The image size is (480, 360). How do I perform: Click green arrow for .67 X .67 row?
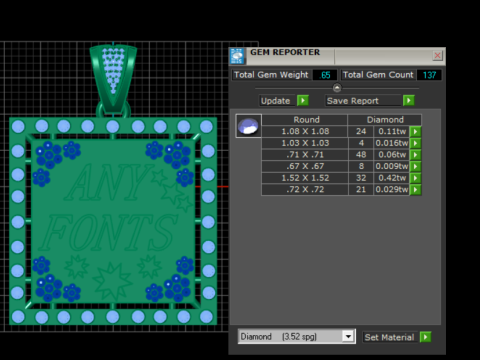(415, 166)
